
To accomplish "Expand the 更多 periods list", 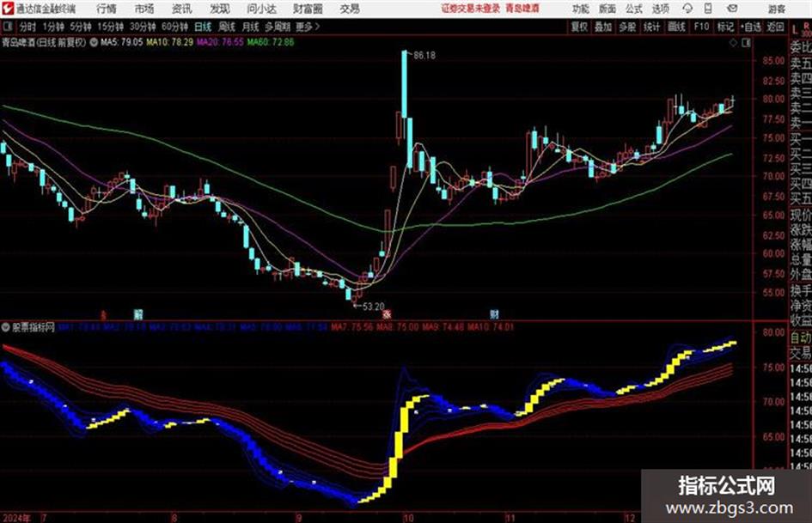I will (x=308, y=27).
